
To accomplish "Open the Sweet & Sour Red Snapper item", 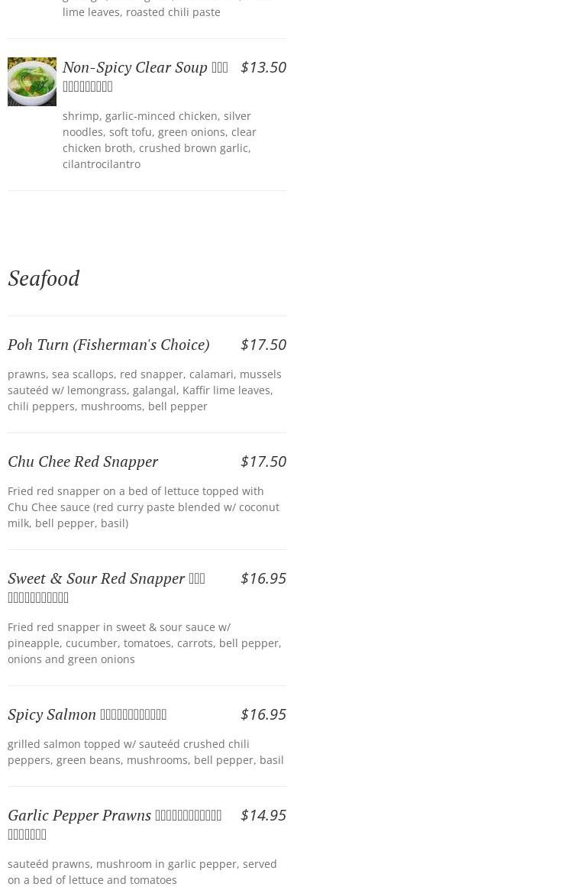I will coord(106,588).
